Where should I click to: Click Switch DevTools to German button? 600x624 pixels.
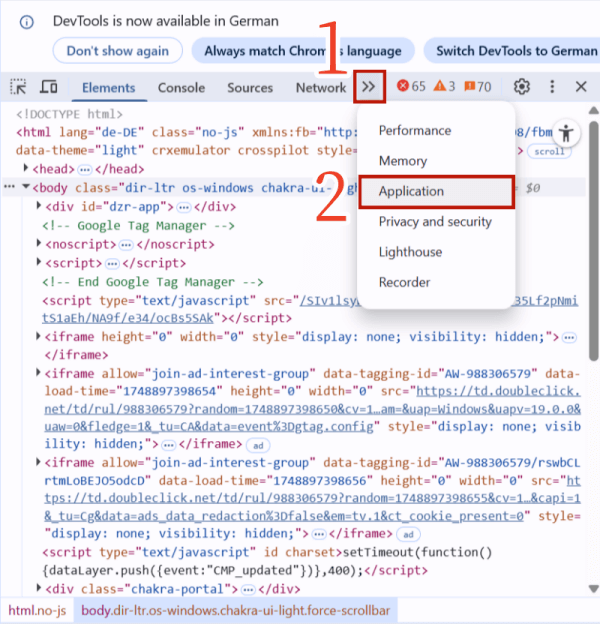[513, 51]
